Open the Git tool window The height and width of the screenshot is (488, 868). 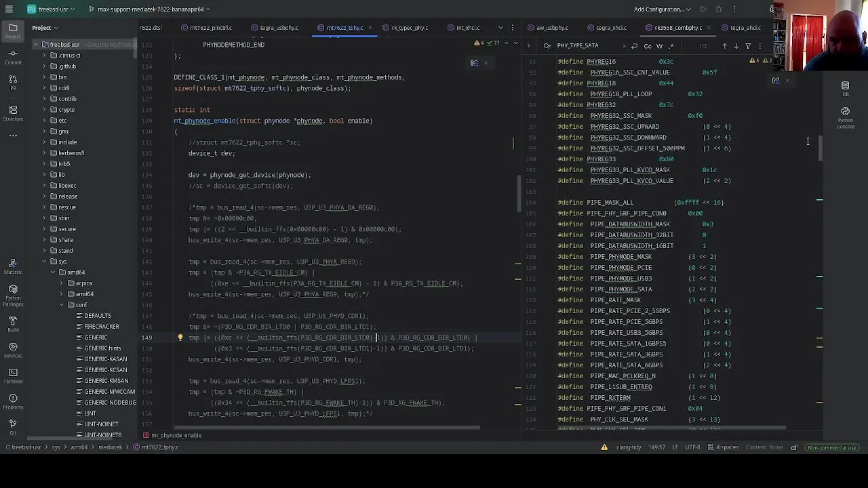13,427
